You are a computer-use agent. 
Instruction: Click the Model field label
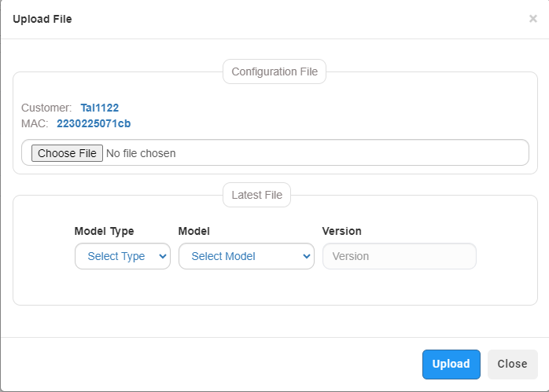[194, 231]
